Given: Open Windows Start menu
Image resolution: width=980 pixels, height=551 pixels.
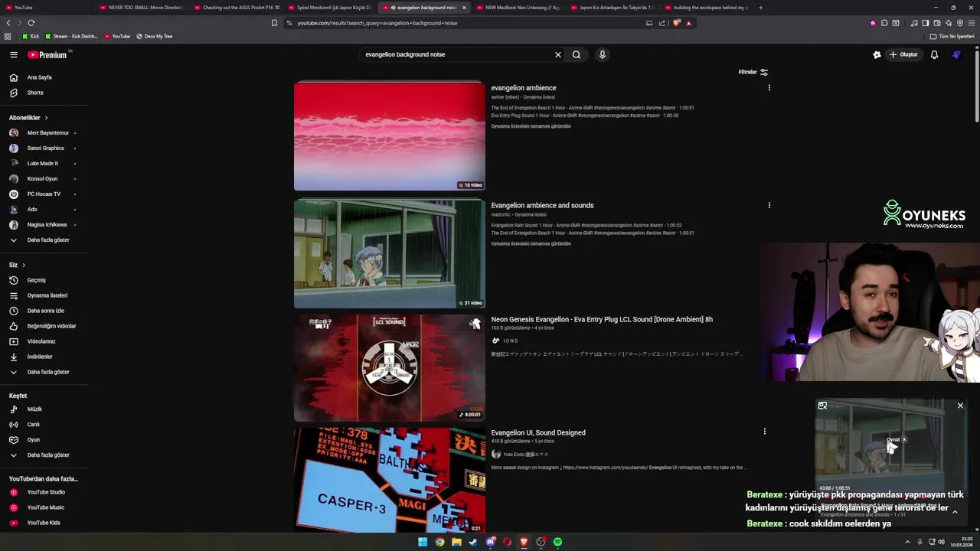Looking at the screenshot, I should click(423, 542).
